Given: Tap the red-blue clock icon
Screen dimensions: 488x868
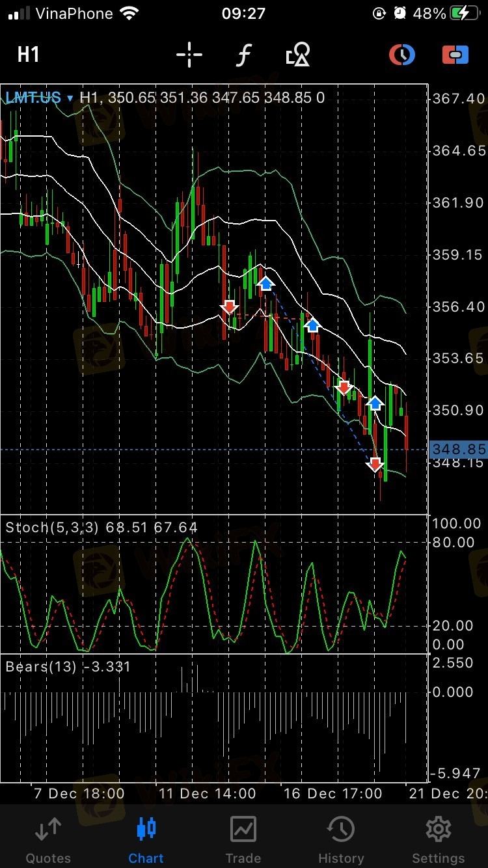Looking at the screenshot, I should click(402, 55).
